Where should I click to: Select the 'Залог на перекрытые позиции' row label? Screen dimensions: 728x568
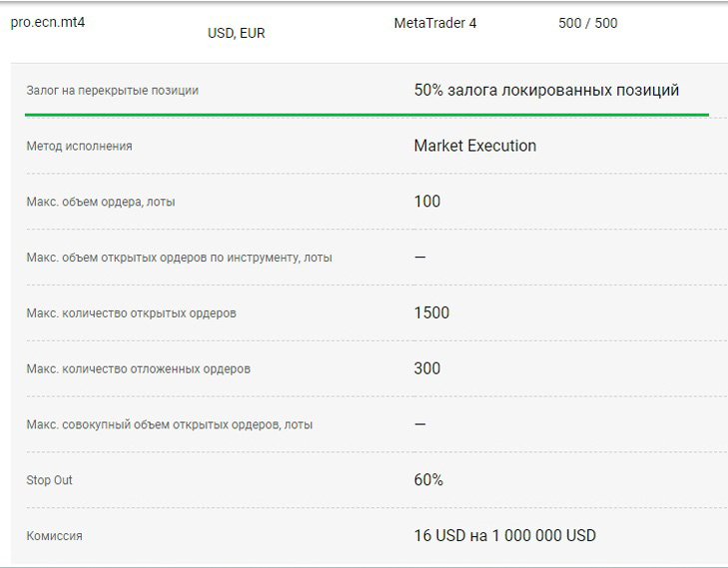pyautogui.click(x=112, y=91)
